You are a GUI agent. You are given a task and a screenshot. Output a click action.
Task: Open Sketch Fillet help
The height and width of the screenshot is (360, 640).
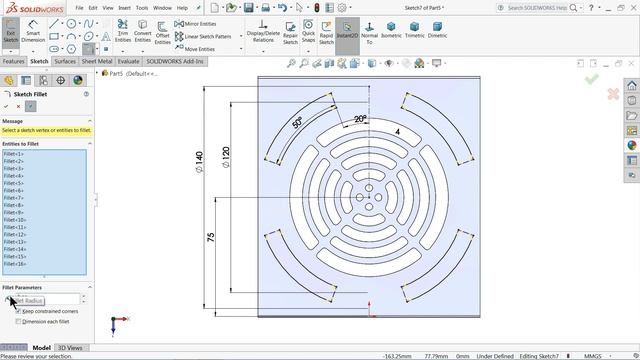coord(87,94)
